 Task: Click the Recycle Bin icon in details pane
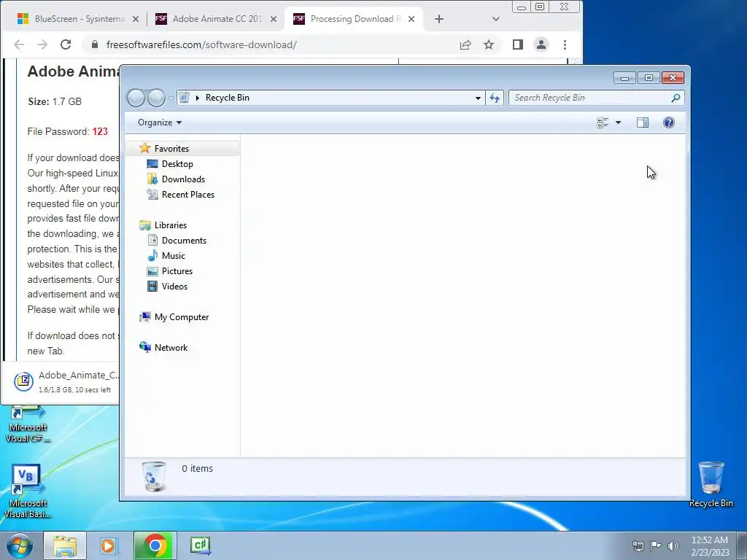point(155,476)
